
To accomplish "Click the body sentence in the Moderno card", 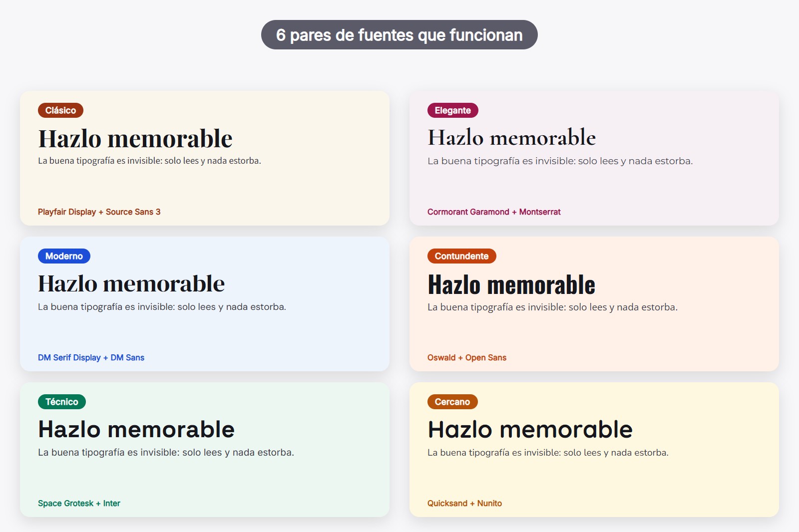I will point(162,307).
